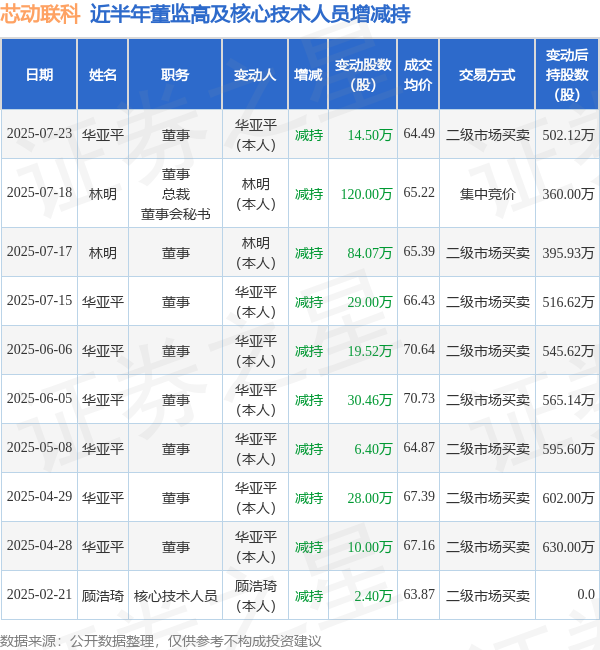Click the 数据来源 footer disclaimer text
The height and width of the screenshot is (650, 600).
(x=160, y=641)
